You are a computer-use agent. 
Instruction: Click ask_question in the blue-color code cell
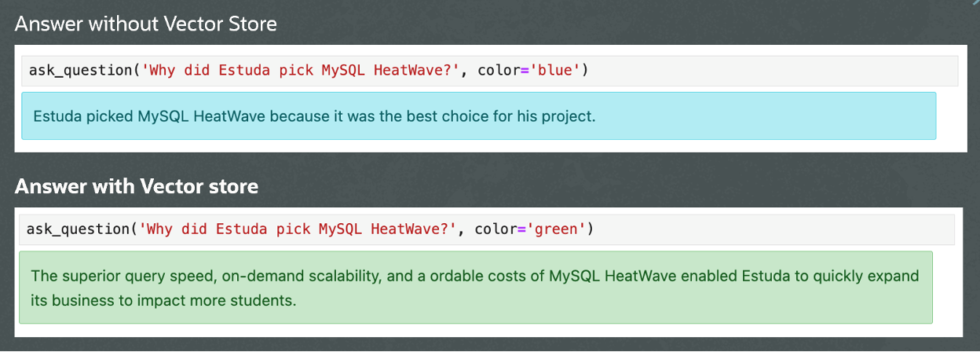click(77, 71)
